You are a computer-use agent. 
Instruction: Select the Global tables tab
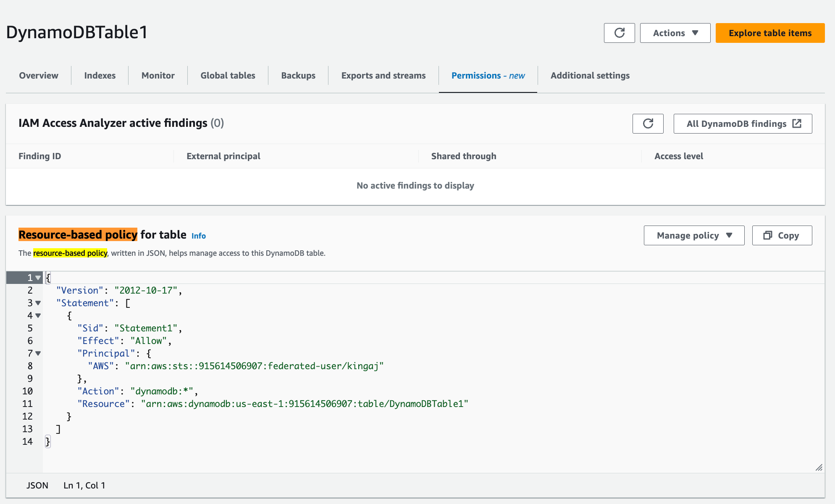[228, 76]
